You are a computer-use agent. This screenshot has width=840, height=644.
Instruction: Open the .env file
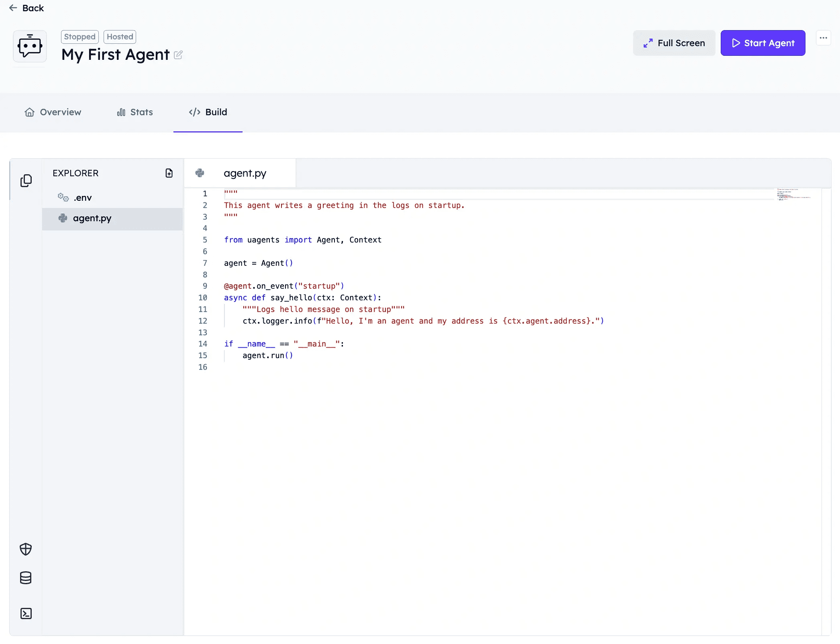click(x=112, y=198)
